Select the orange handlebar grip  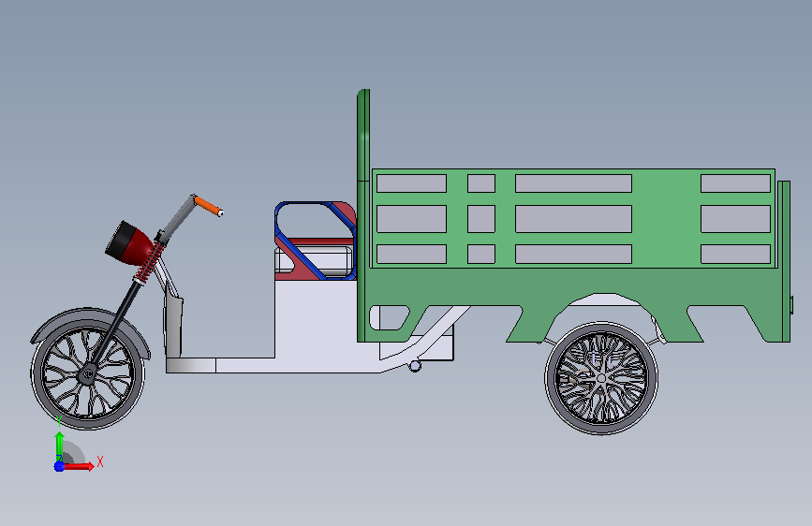coord(208,206)
